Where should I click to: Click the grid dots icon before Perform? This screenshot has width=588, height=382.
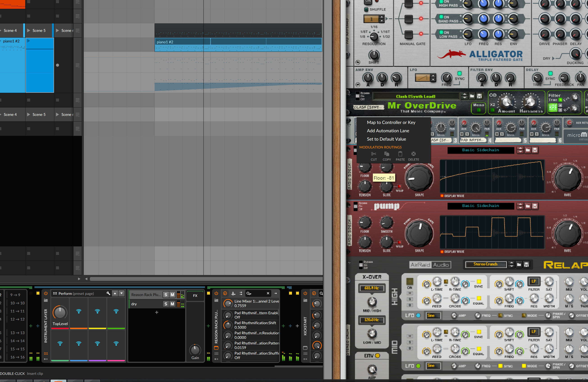55,293
